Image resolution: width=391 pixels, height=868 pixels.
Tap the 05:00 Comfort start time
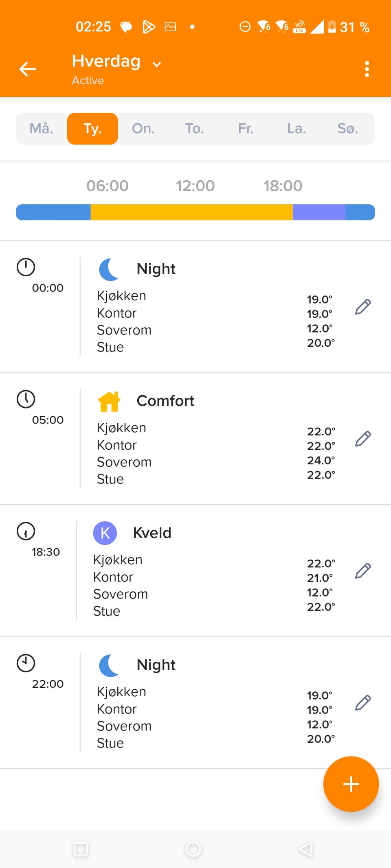pos(48,420)
